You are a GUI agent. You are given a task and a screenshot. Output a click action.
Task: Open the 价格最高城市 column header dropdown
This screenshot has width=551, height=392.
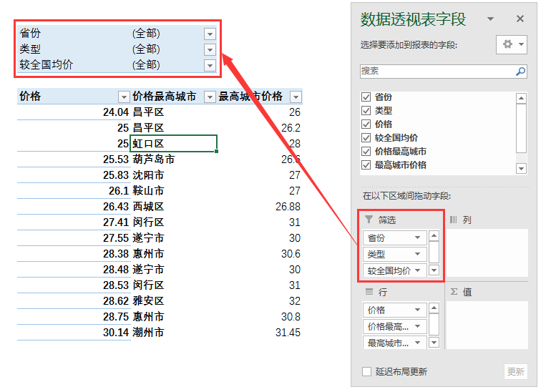[x=210, y=97]
